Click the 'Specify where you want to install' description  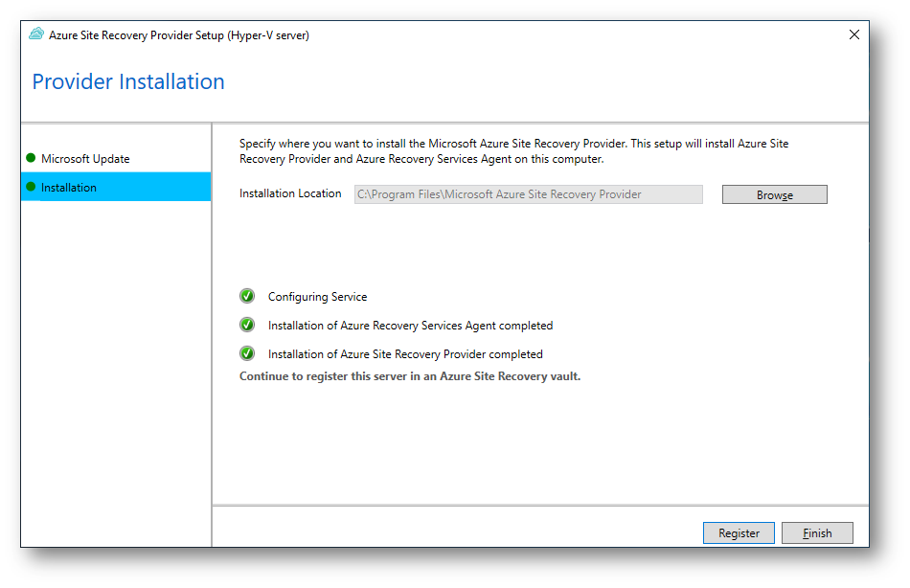point(513,151)
